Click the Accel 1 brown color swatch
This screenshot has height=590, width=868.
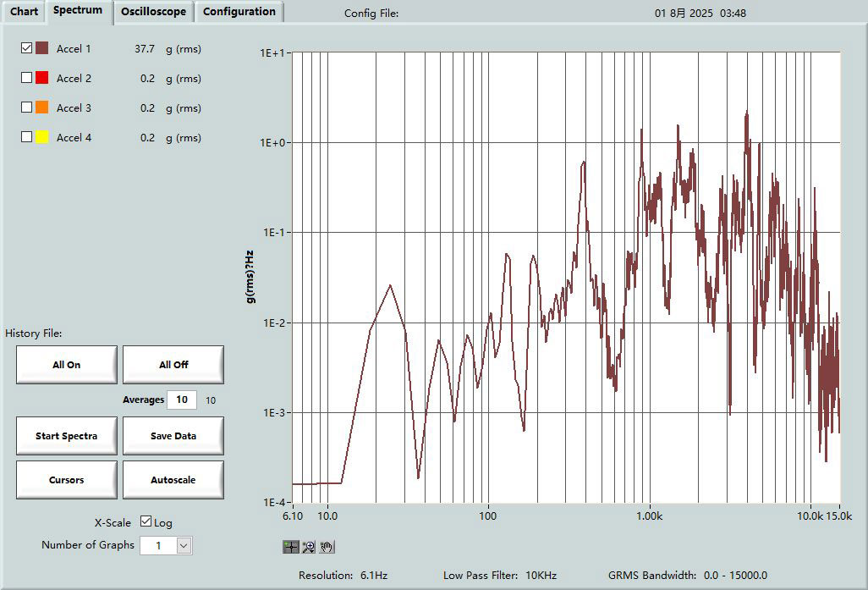[41, 48]
